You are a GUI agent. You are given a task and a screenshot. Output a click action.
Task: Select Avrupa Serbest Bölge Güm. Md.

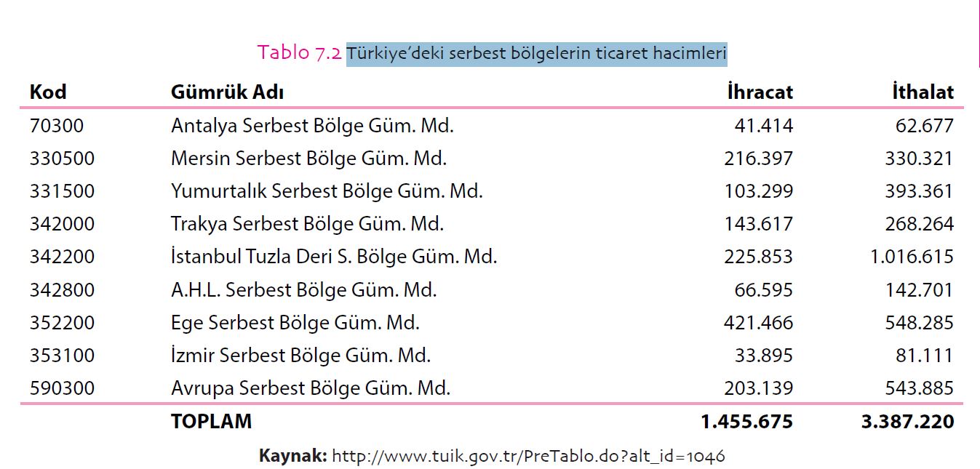[x=311, y=388]
